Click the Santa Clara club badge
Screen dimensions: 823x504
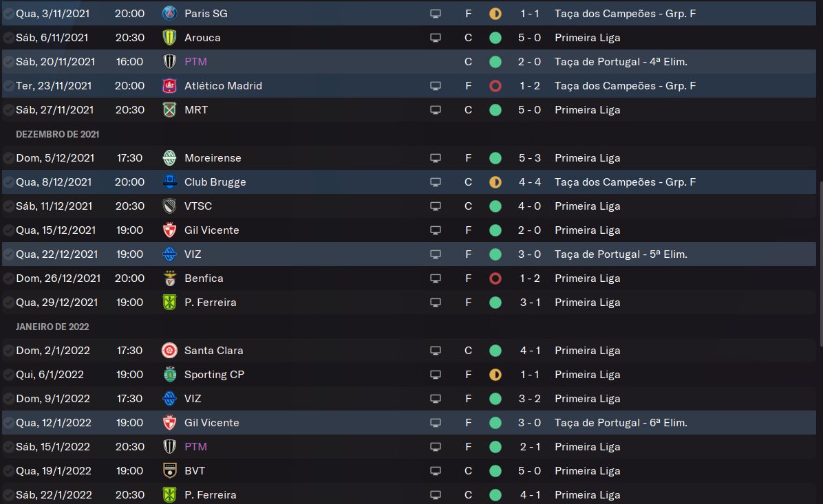[169, 351]
